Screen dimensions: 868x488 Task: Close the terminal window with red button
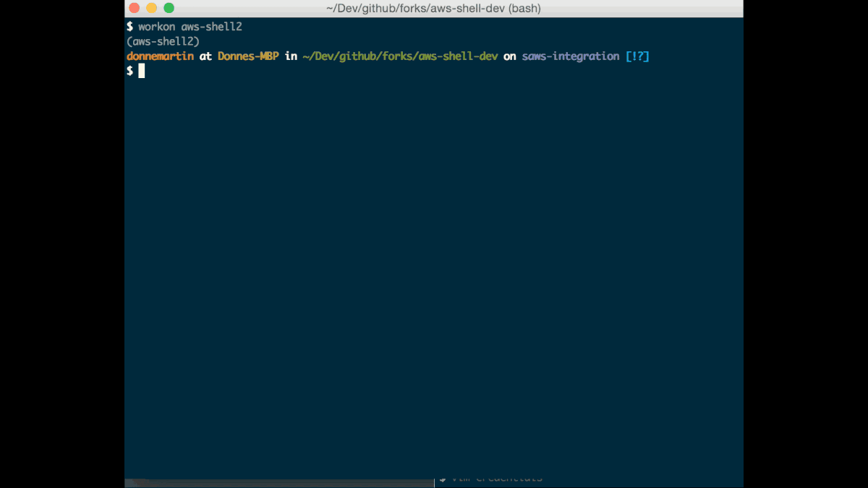coord(135,8)
